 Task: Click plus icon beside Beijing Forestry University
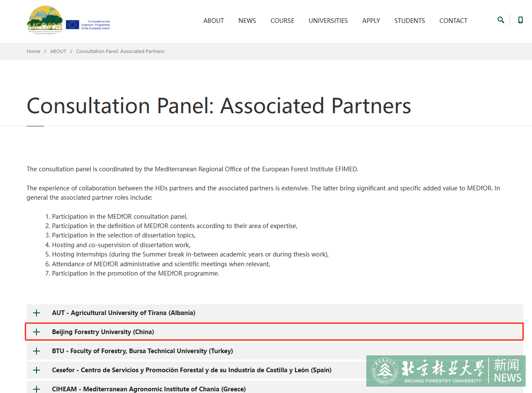click(x=36, y=332)
